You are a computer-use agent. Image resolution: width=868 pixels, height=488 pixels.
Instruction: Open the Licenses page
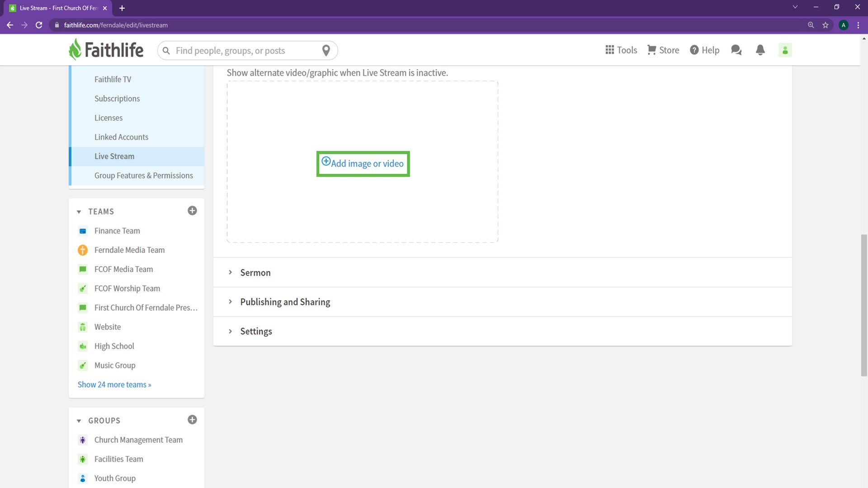pyautogui.click(x=108, y=118)
